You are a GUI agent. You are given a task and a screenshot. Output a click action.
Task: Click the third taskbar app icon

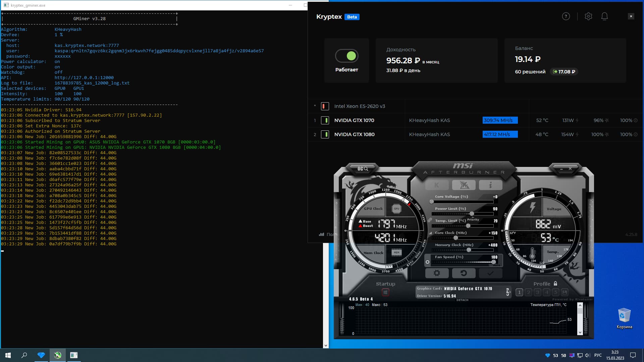(74, 355)
